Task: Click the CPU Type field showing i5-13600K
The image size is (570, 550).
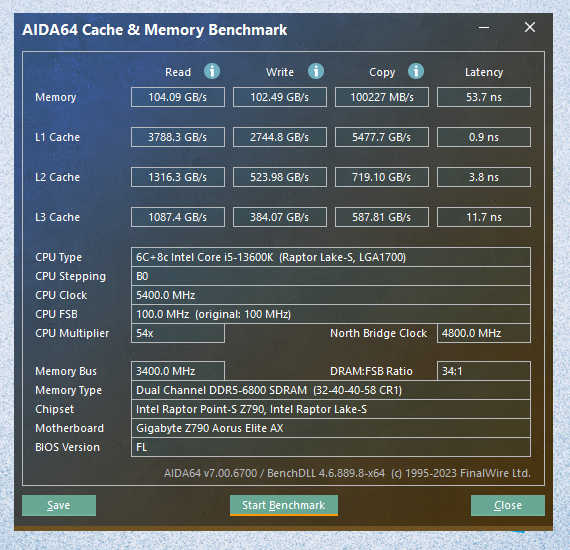Action: click(x=331, y=257)
